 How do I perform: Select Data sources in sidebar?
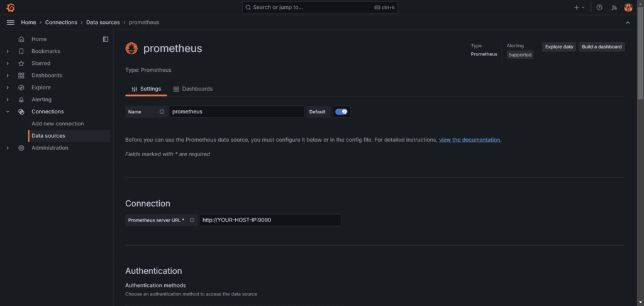pos(69,136)
